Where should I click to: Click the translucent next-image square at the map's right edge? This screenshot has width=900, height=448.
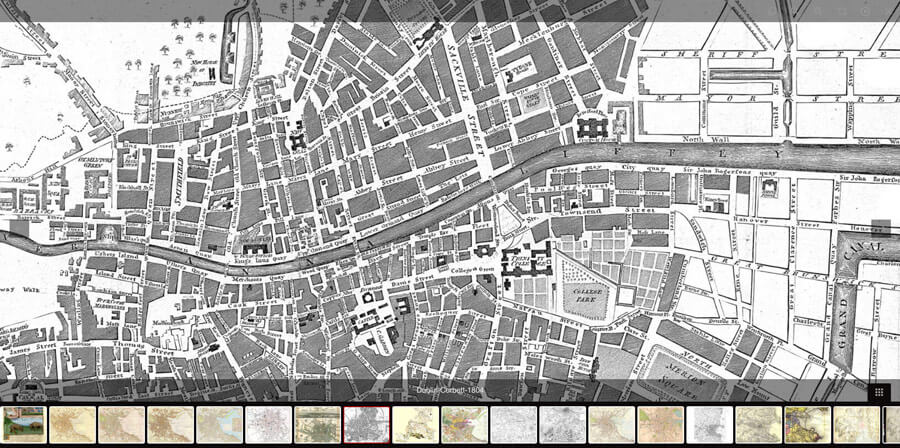(882, 229)
